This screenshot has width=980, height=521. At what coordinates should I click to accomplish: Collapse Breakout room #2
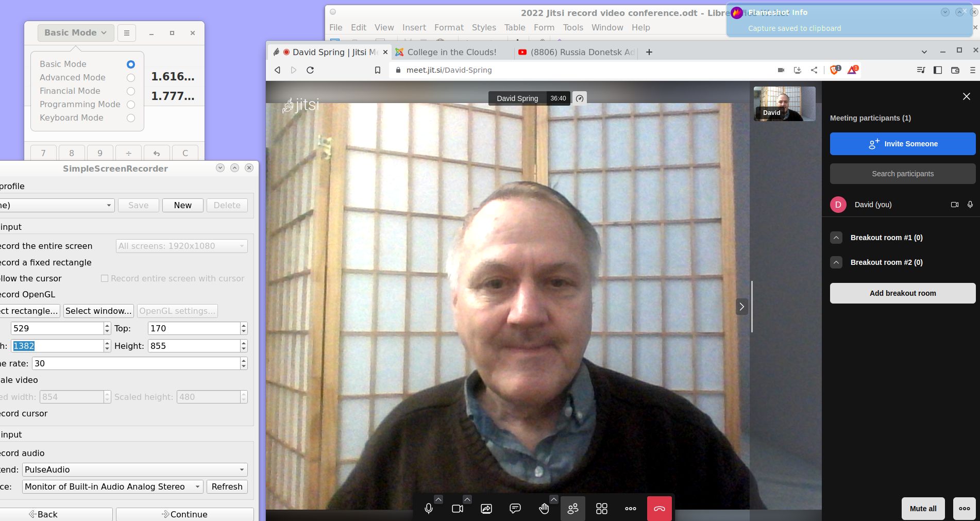tap(836, 262)
